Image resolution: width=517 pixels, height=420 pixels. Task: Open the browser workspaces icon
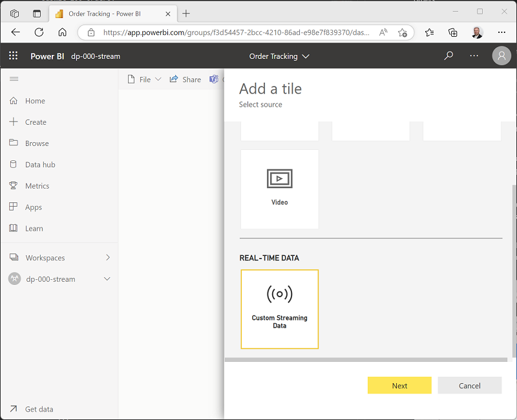(x=14, y=14)
